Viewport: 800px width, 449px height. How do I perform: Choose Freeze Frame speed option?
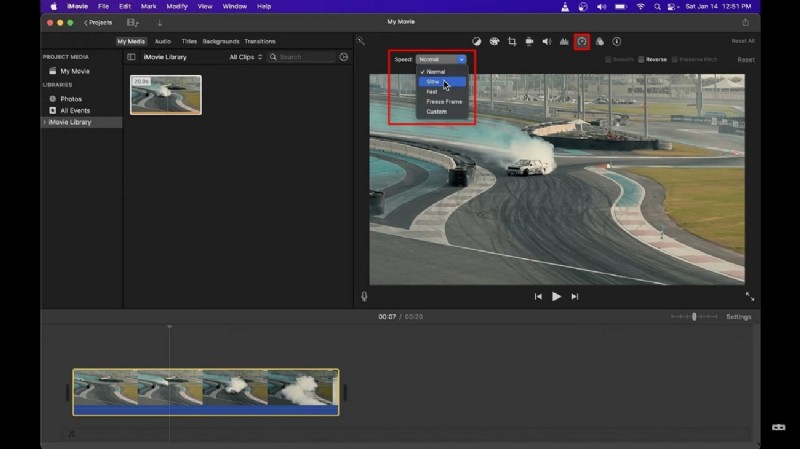coord(442,102)
